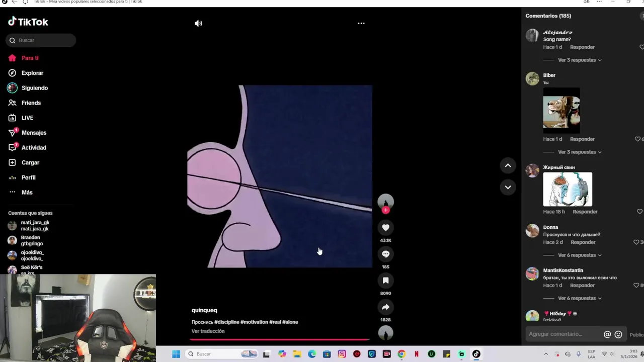Click the #discipline hashtag
Screen dimensions: 644x362
pyautogui.click(x=227, y=322)
